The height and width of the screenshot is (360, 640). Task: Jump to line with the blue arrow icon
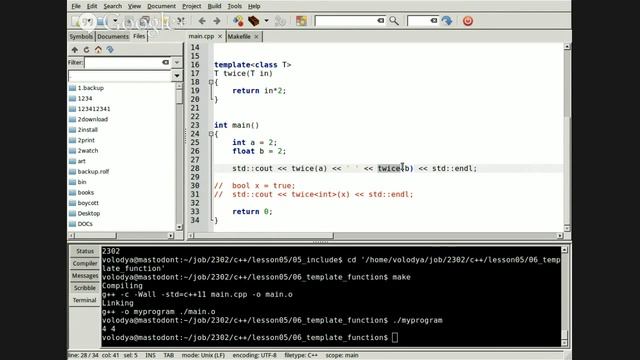click(447, 21)
